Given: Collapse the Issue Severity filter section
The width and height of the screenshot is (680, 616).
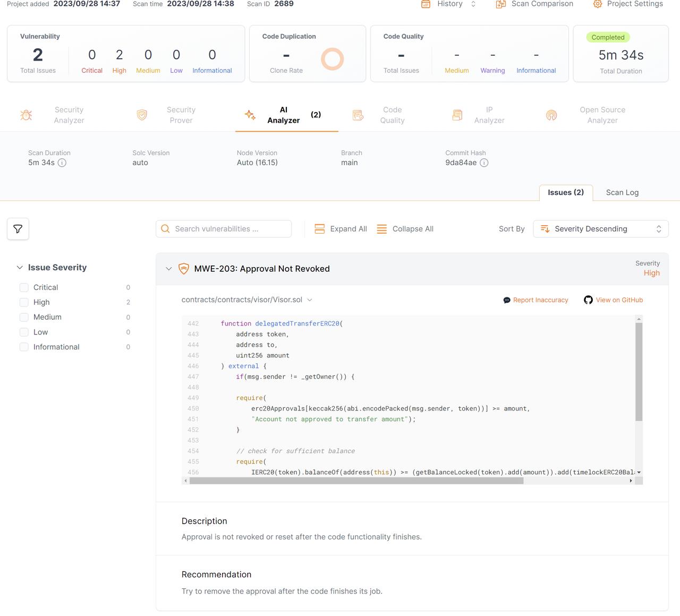Looking at the screenshot, I should (20, 268).
